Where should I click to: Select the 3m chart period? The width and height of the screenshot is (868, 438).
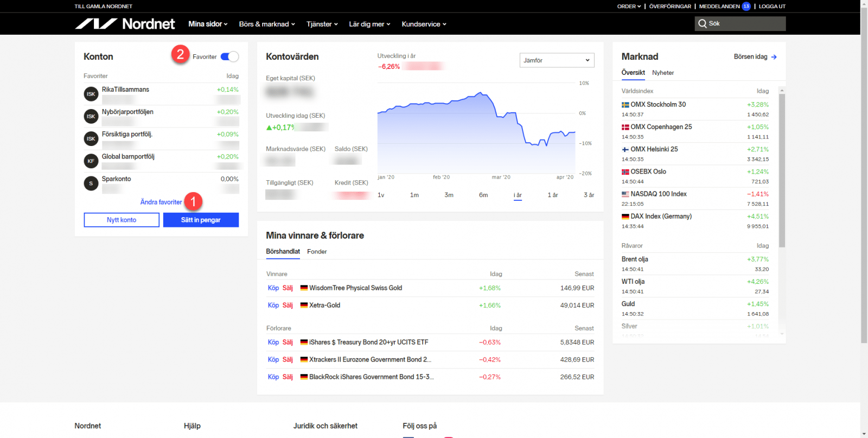[x=449, y=195]
